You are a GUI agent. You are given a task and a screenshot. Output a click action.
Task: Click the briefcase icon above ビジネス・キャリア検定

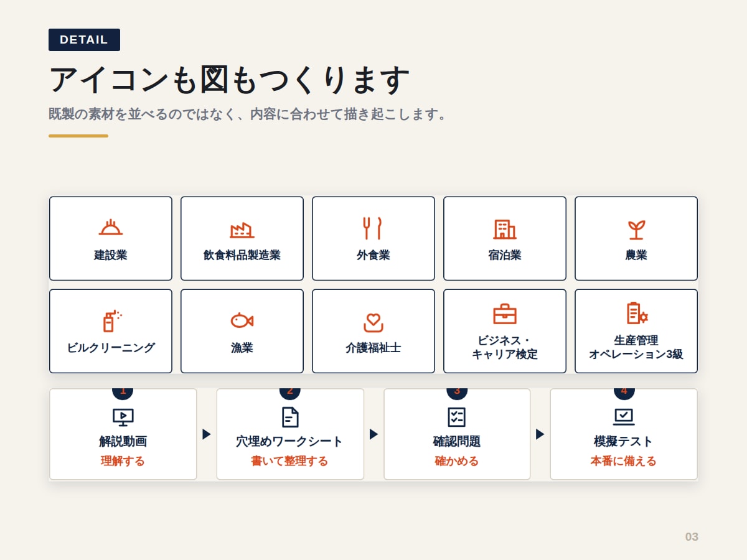click(505, 314)
